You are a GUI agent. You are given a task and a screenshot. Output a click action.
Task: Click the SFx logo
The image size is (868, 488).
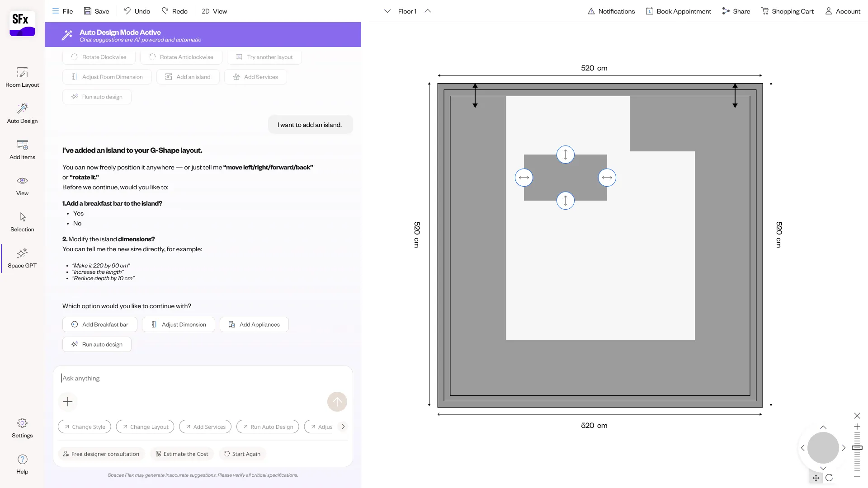[22, 24]
